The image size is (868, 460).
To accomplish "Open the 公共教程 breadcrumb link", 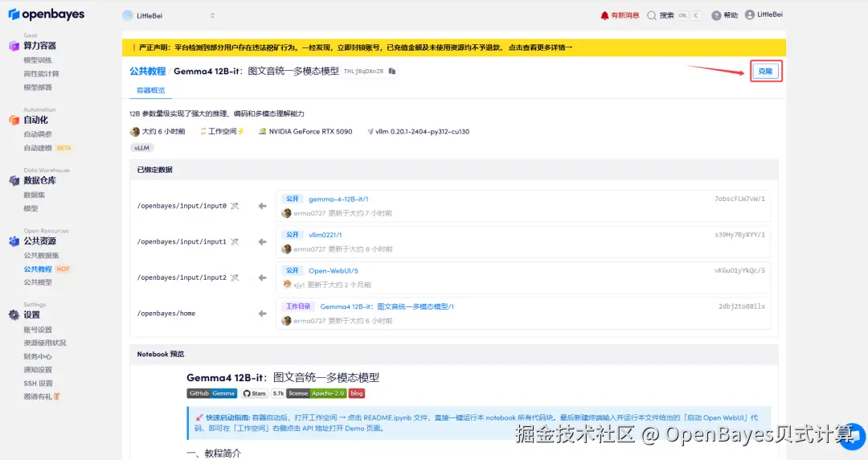I will click(x=148, y=71).
